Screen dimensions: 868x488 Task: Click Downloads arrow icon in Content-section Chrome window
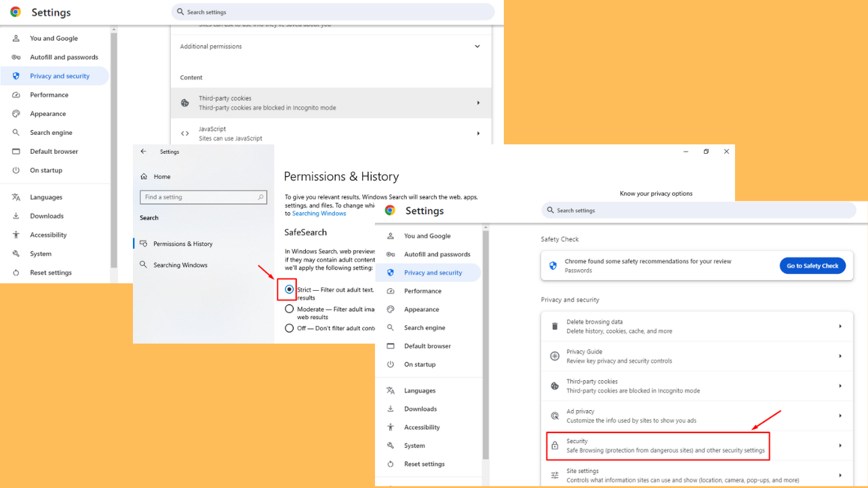[x=16, y=216]
